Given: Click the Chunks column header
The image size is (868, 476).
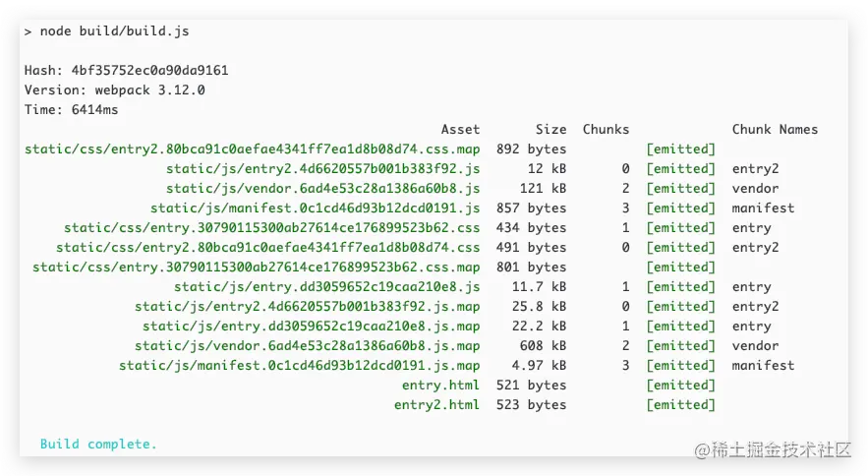Looking at the screenshot, I should pyautogui.click(x=606, y=130).
